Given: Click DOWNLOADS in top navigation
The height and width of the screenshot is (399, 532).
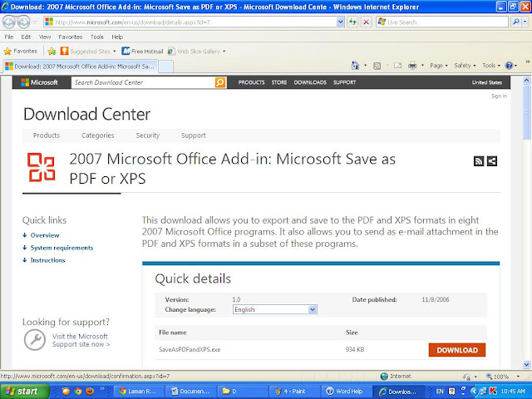Looking at the screenshot, I should point(310,82).
